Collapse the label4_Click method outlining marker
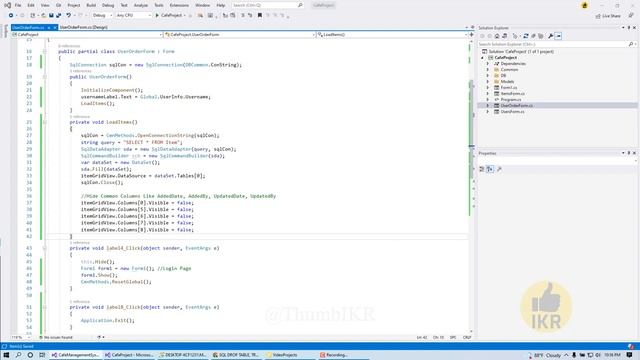This screenshot has height=360, width=640. click(x=45, y=248)
